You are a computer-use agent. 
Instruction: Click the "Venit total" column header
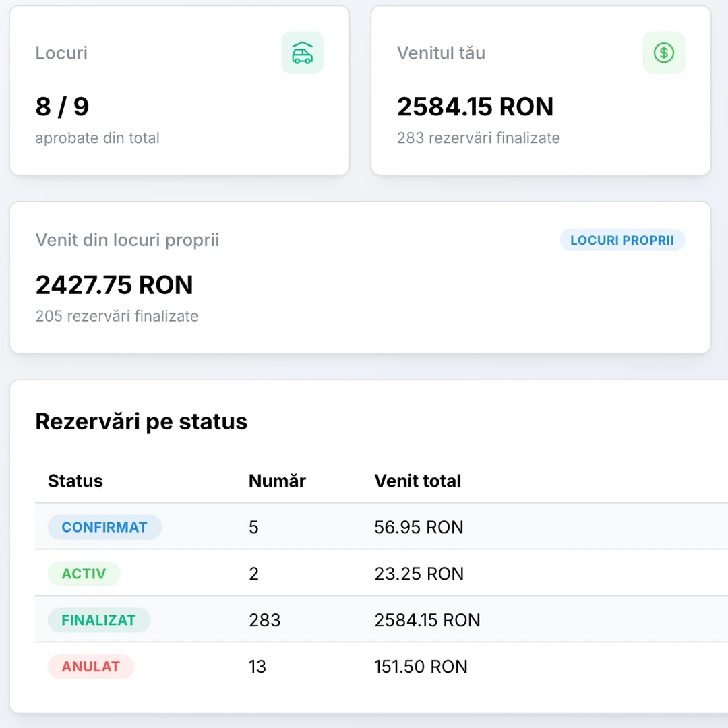pyautogui.click(x=418, y=481)
